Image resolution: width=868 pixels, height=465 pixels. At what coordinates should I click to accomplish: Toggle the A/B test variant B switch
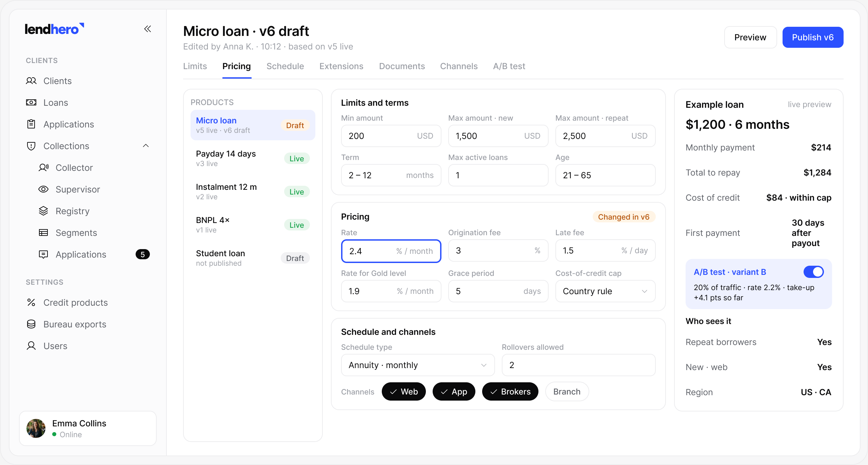813,272
